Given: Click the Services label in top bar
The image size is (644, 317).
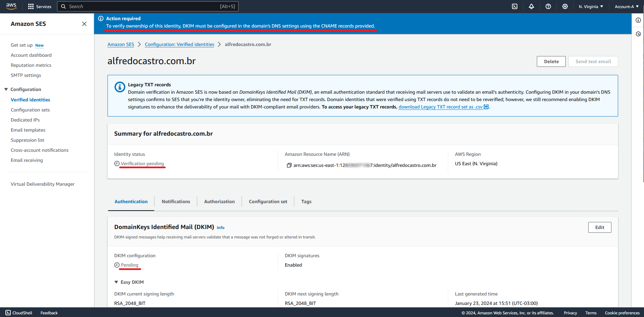Looking at the screenshot, I should click(x=44, y=6).
